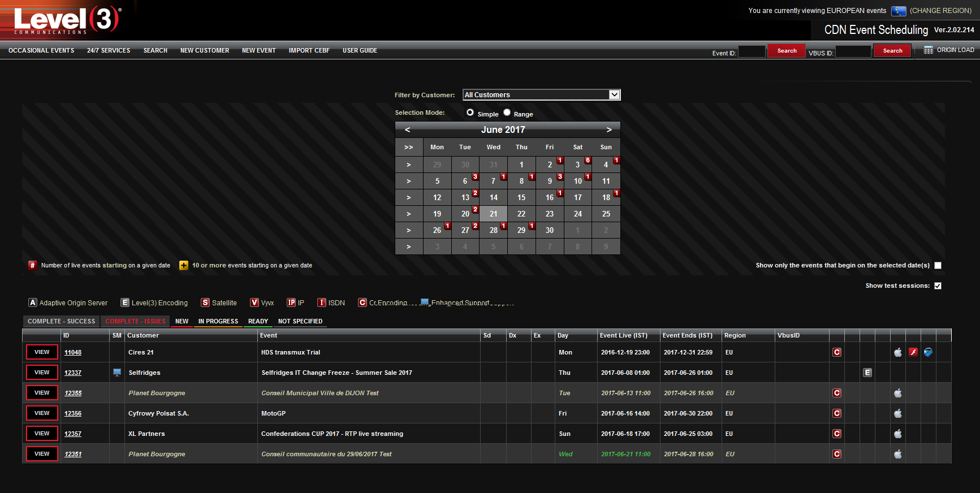Select the week row starting June 12
Viewport: 980px width, 493px height.
coord(409,197)
